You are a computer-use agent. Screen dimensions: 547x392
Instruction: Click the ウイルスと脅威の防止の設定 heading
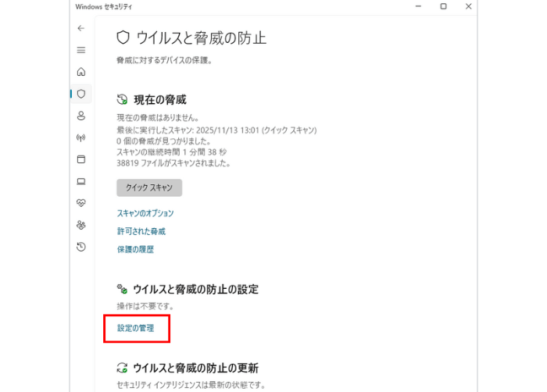click(x=196, y=290)
